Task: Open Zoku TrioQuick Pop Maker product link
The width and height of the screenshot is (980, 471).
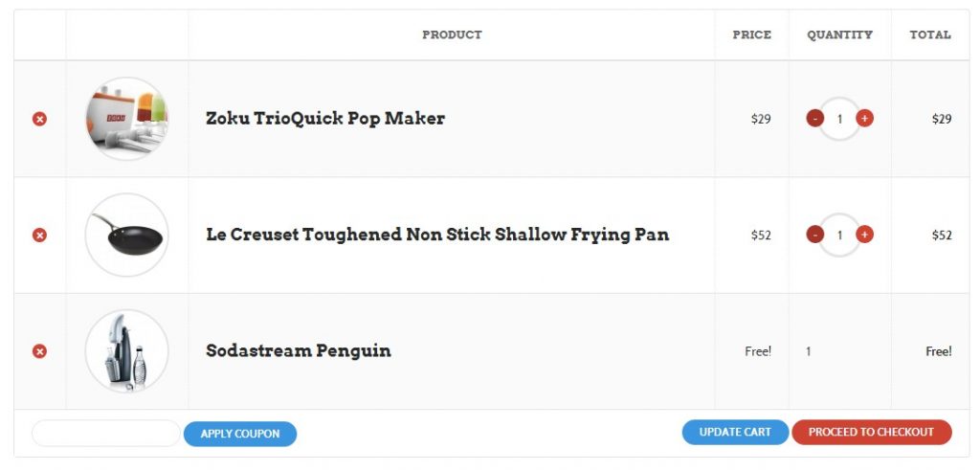Action: [x=325, y=119]
